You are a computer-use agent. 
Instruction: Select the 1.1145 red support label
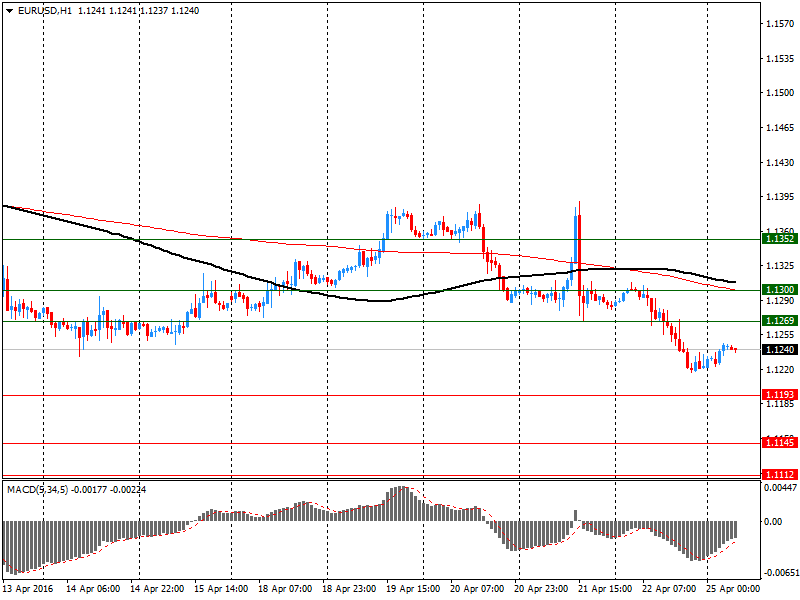[780, 442]
